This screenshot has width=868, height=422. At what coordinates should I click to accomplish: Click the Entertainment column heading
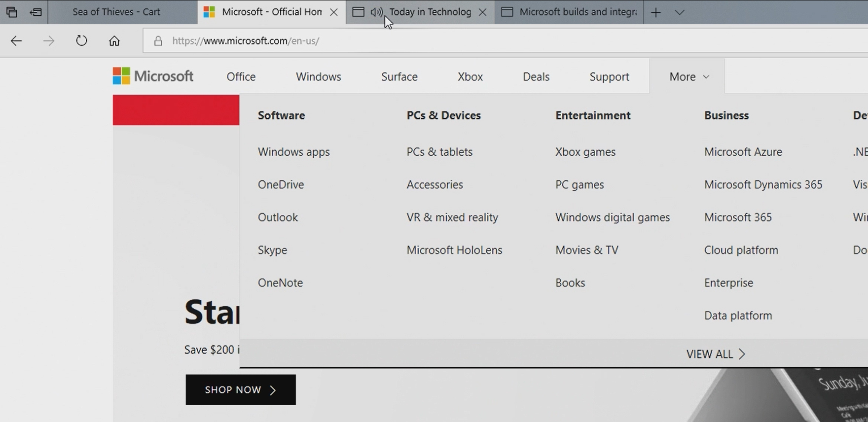593,115
